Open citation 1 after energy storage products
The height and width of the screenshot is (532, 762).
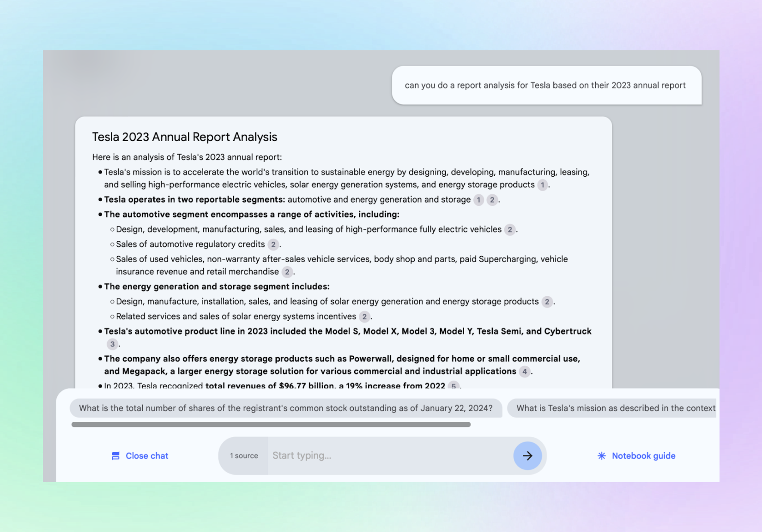tap(542, 185)
